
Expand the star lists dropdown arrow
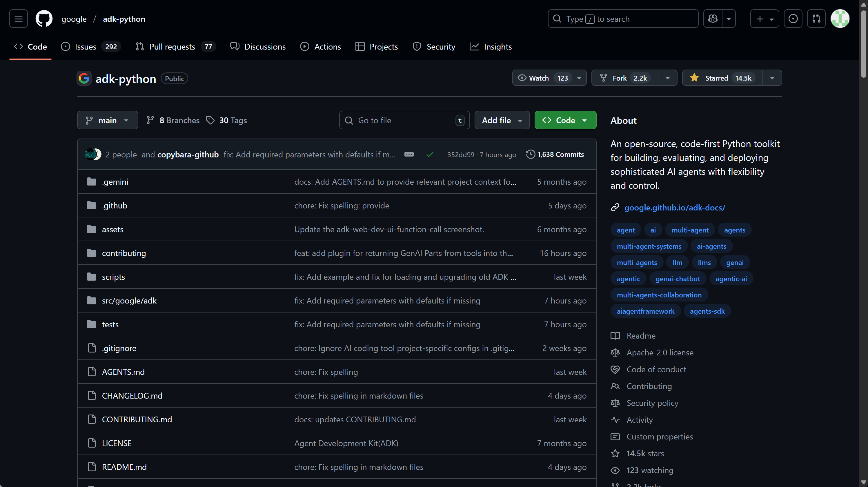pos(772,78)
